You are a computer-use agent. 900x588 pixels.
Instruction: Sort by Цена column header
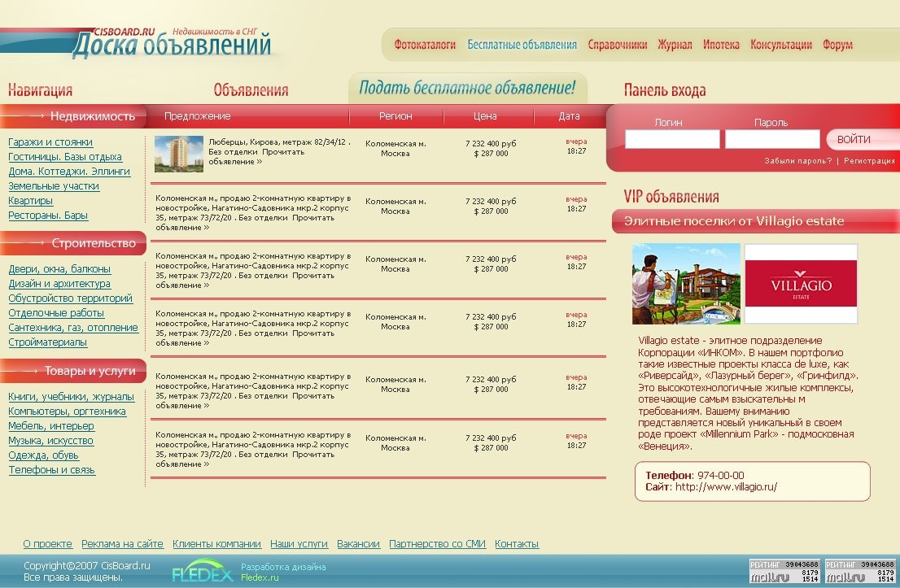click(x=485, y=115)
